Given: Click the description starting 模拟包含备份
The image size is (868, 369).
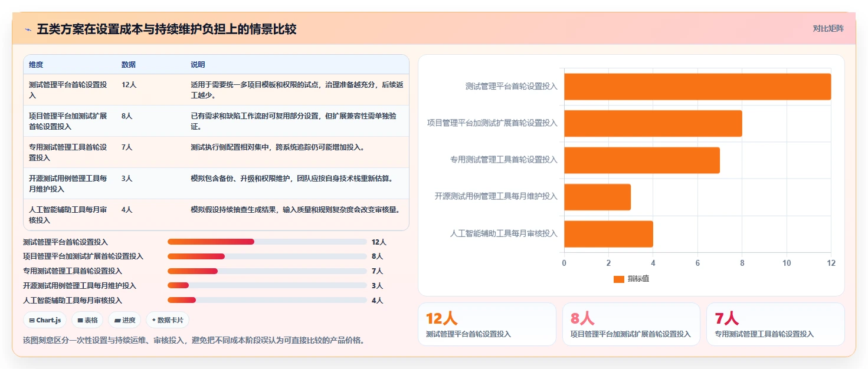Looking at the screenshot, I should point(291,179).
